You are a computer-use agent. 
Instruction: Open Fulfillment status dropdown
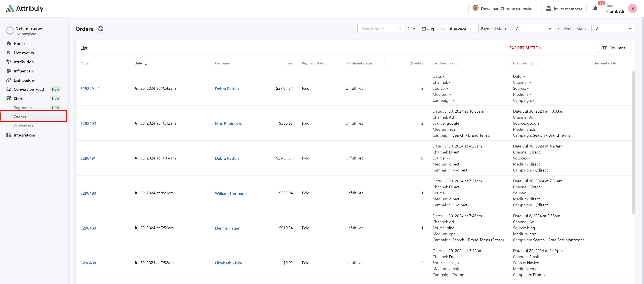pos(613,29)
